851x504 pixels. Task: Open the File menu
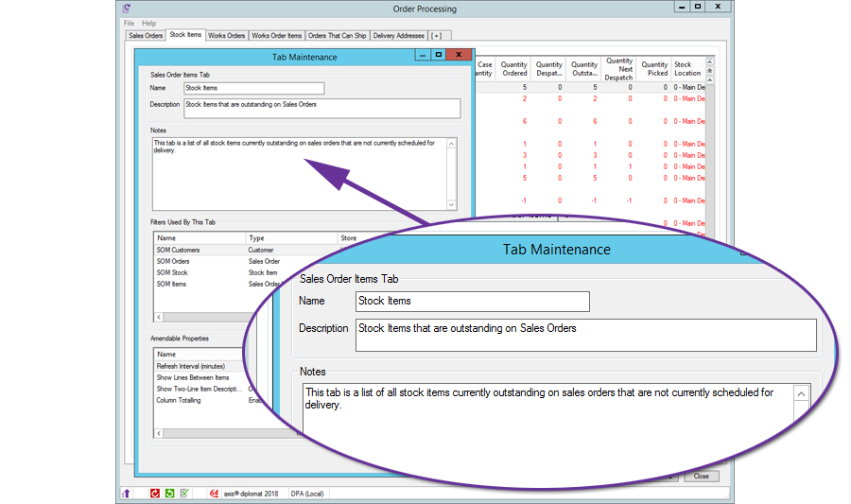(129, 23)
